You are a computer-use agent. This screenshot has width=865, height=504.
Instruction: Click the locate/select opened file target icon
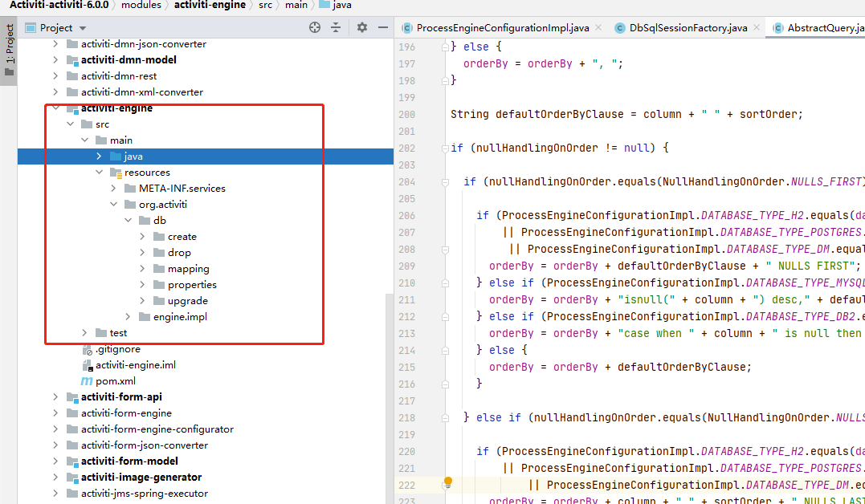(315, 27)
